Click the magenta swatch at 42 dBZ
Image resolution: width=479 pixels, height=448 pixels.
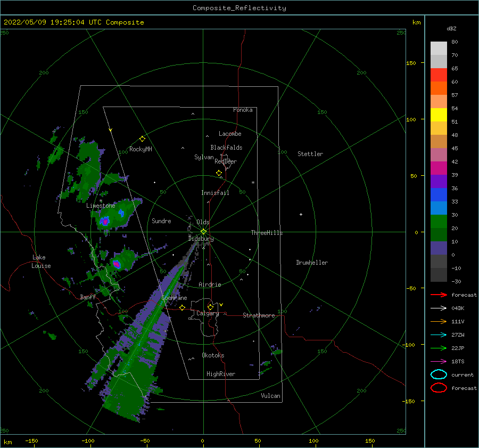coord(439,168)
